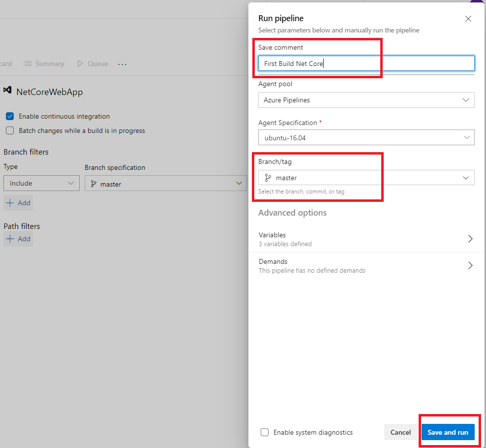Click the Summary list icon
Screen dimensions: 486x448
pos(28,64)
